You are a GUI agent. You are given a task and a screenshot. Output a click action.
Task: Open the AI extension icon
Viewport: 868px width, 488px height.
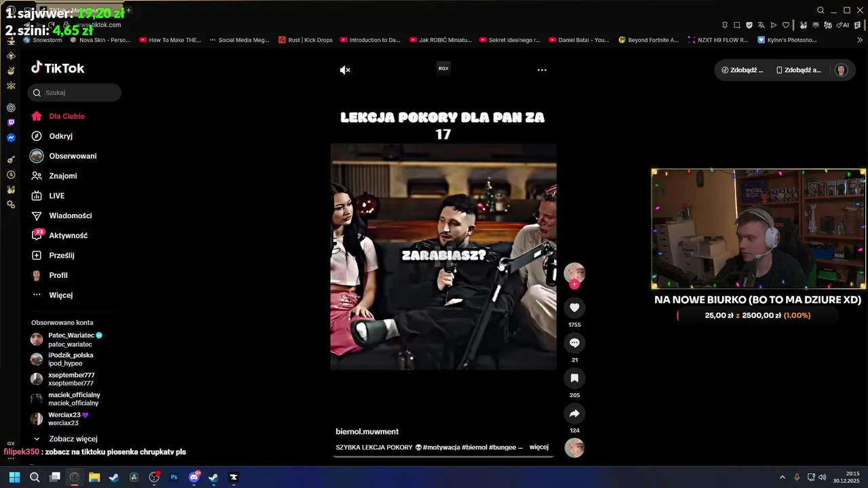tap(844, 25)
